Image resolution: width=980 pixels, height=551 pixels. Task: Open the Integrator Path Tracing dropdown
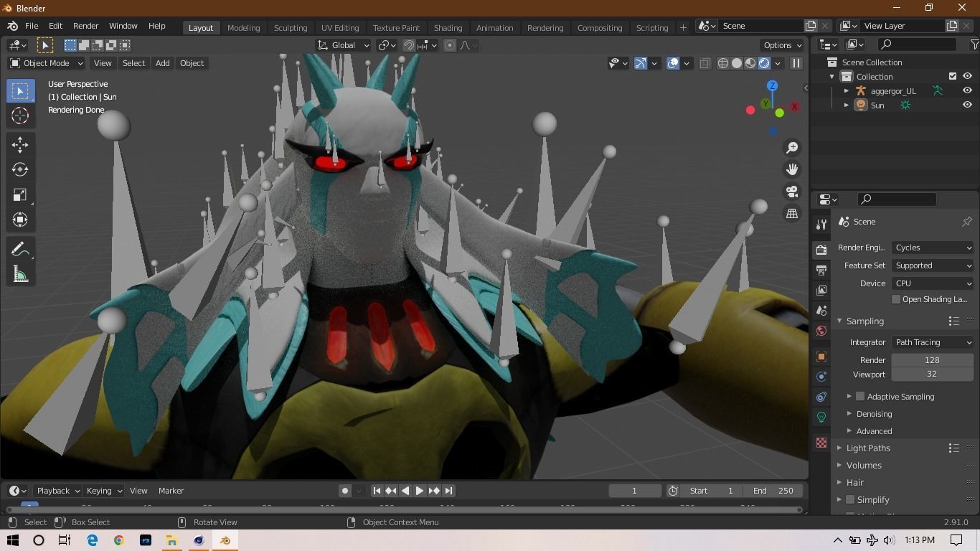[x=933, y=342]
